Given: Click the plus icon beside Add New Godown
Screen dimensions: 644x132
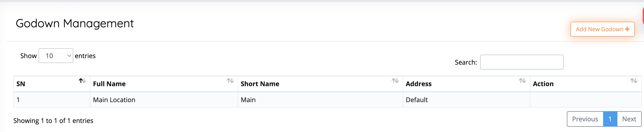Looking at the screenshot, I should point(627,29).
